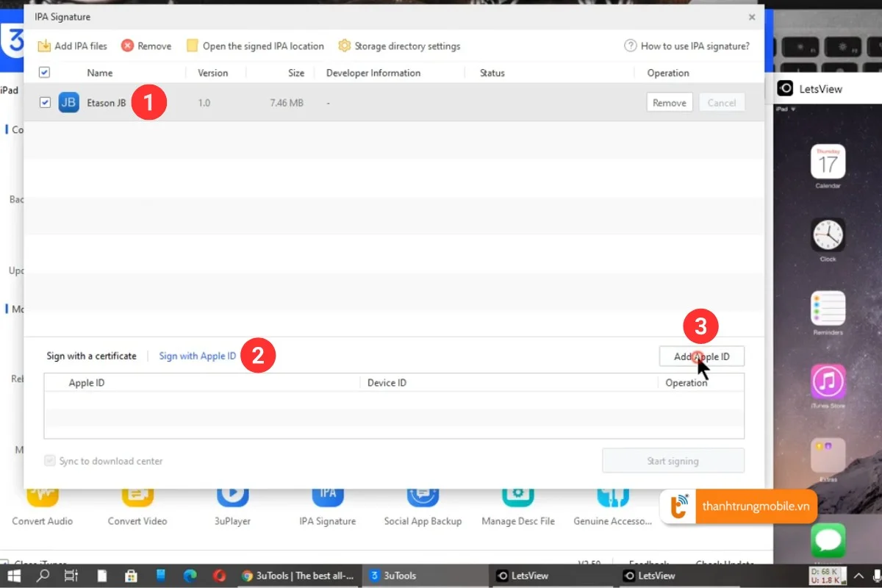Switch to Sign with a certificate tab
Viewport: 882px width, 588px height.
[92, 356]
